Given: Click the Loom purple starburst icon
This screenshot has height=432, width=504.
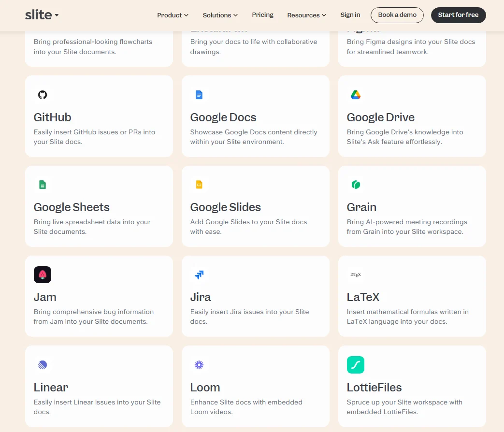Looking at the screenshot, I should coord(199,365).
